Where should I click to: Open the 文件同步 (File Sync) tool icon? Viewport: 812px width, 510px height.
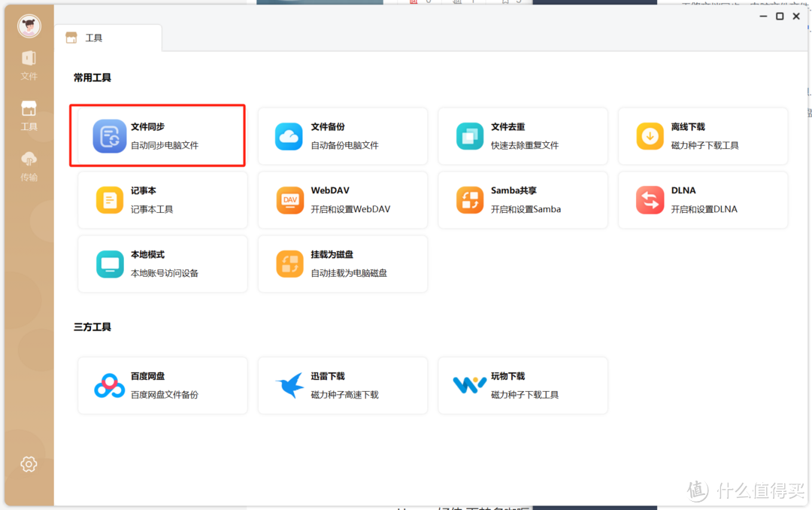110,135
